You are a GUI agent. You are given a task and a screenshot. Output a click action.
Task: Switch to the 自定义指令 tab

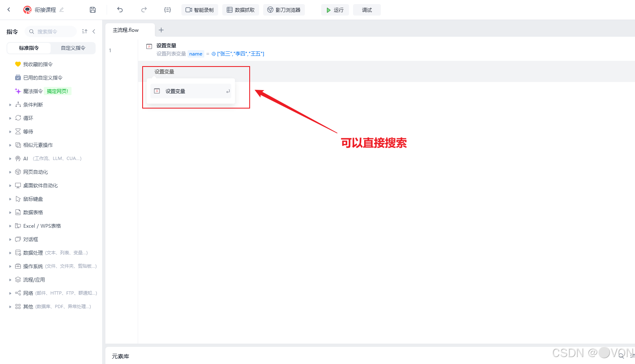coord(73,48)
